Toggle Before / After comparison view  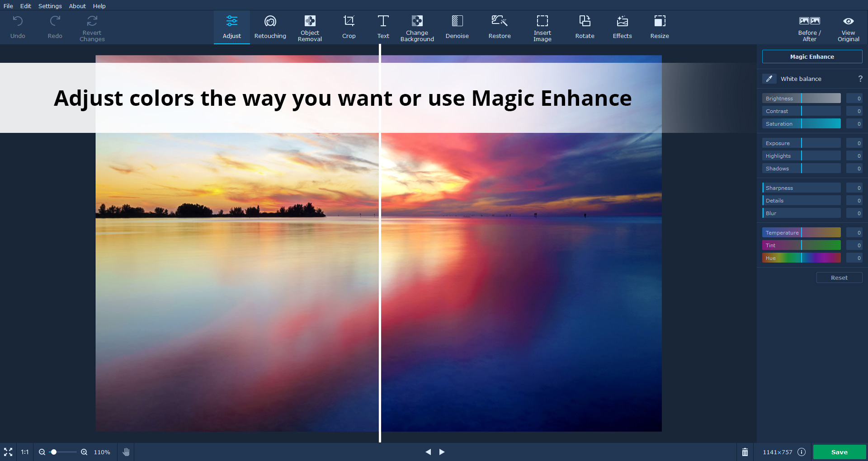click(809, 27)
